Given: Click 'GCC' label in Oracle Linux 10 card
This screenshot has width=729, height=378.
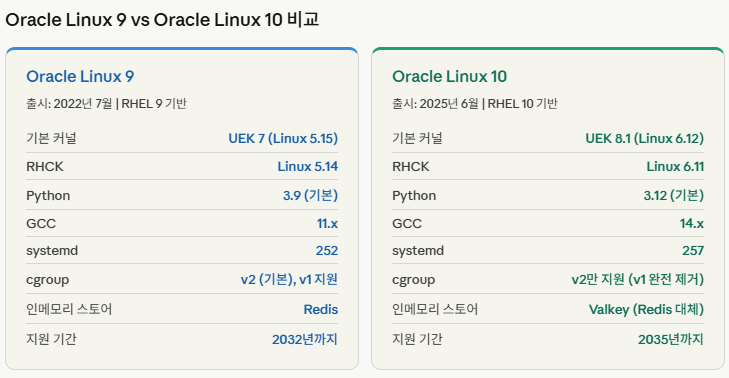Looking at the screenshot, I should [407, 224].
